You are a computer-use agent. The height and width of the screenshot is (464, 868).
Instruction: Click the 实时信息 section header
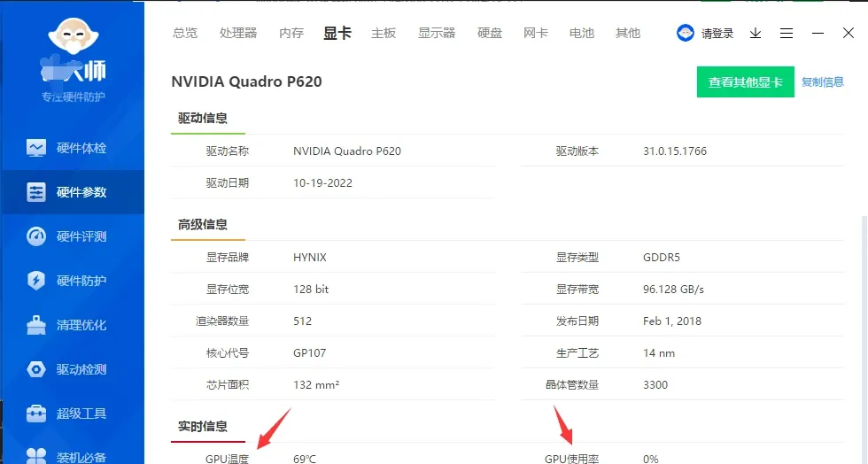[203, 426]
